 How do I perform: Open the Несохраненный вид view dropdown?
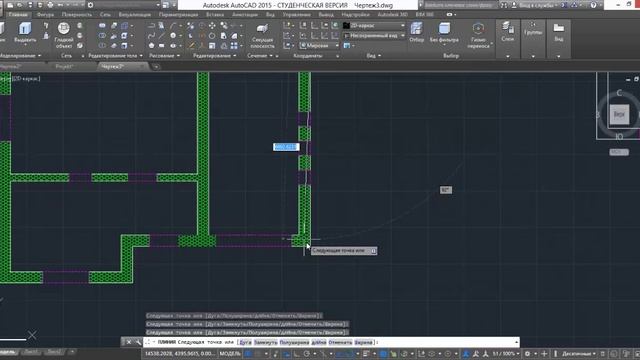[x=374, y=36]
